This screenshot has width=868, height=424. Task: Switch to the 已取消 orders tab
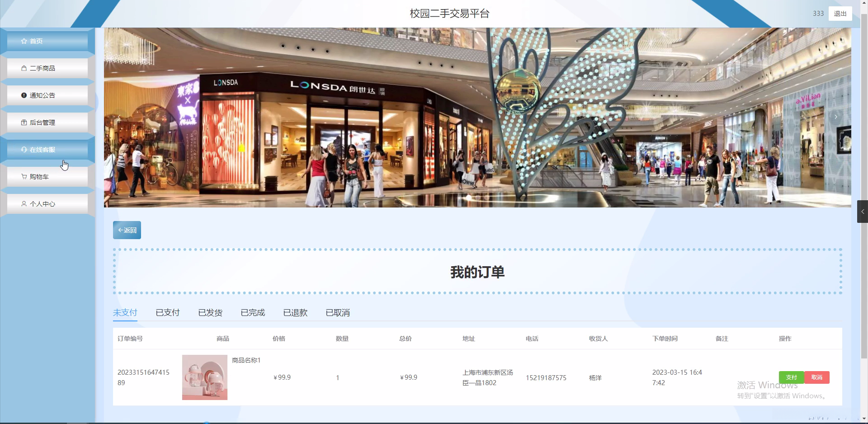[338, 313]
